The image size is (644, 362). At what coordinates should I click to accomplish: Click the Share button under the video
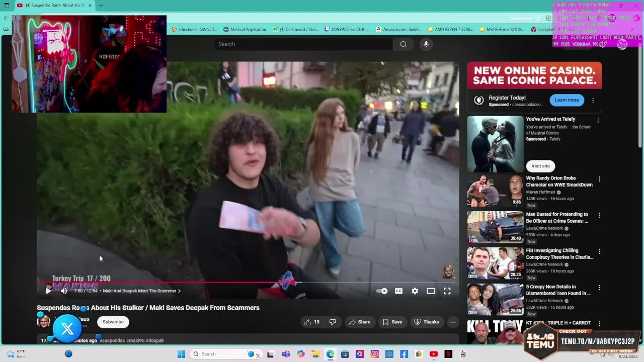point(360,322)
